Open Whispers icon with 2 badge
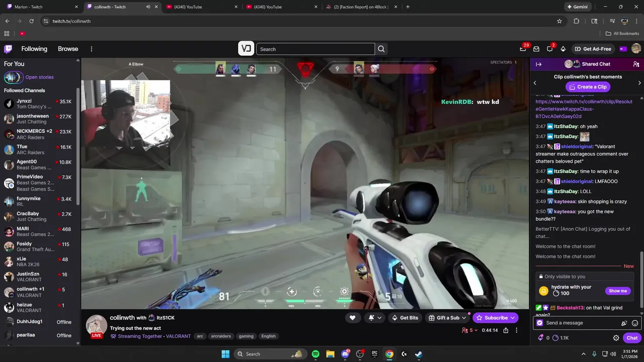Image resolution: width=644 pixels, height=362 pixels. tap(550, 49)
